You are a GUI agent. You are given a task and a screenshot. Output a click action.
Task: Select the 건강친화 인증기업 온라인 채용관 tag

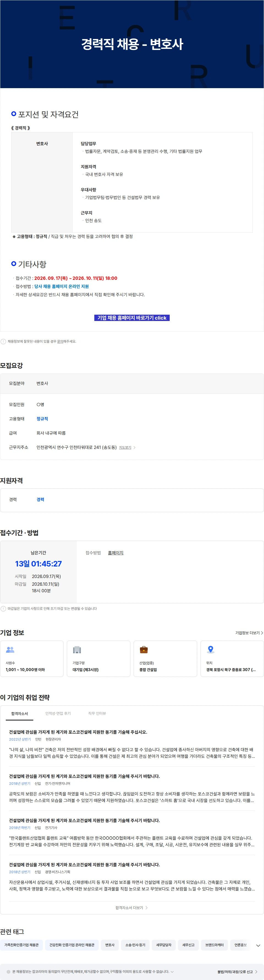[x=72, y=945]
